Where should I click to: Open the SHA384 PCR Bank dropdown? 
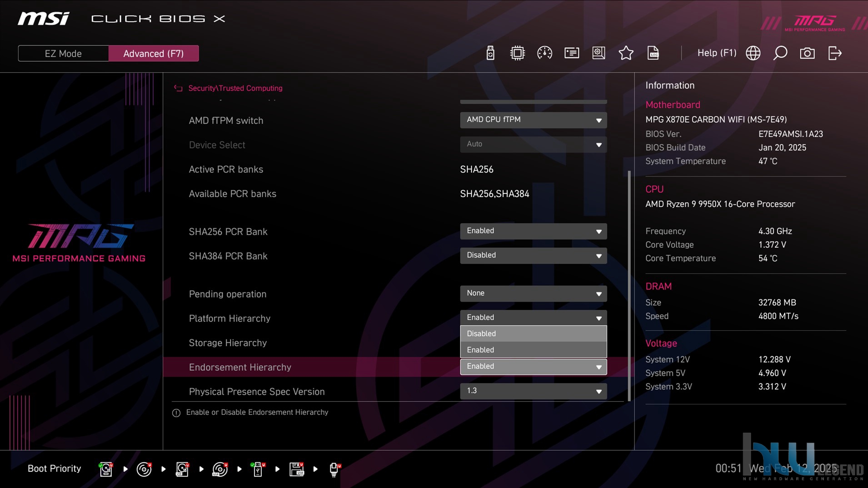coord(533,255)
